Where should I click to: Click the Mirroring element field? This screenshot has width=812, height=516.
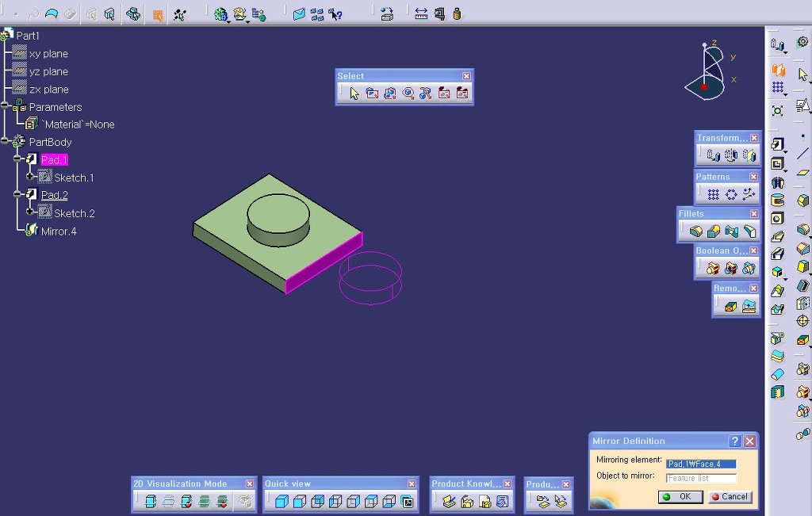tap(701, 464)
